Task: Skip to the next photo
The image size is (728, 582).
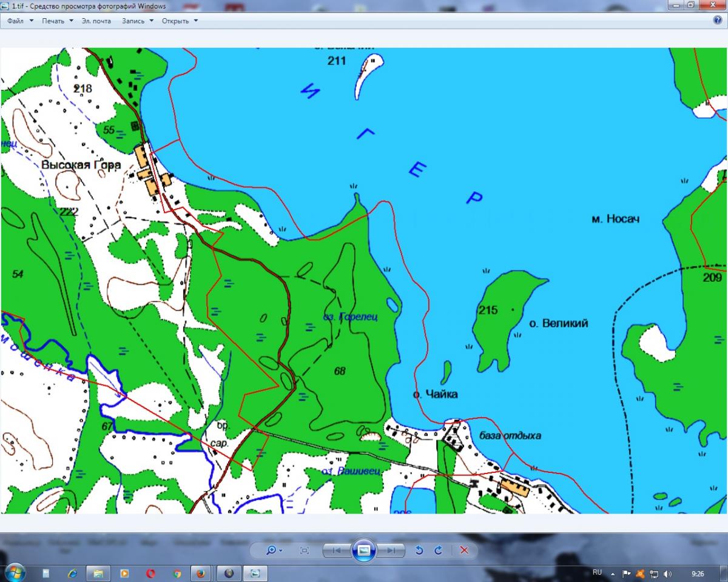Action: 392,550
